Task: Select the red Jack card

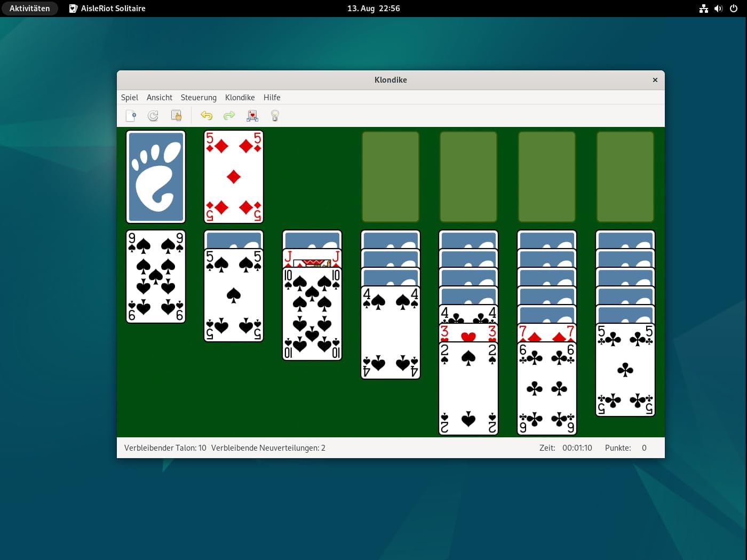Action: tap(312, 259)
